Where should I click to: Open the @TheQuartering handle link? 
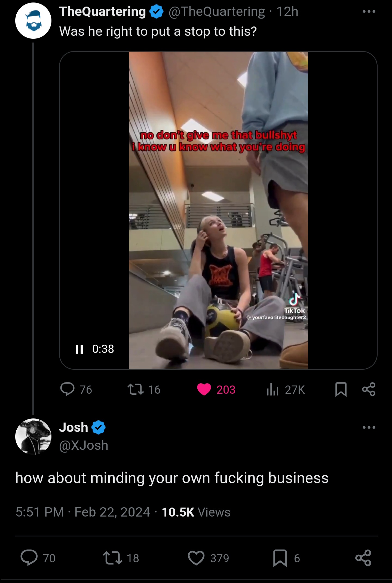tap(217, 11)
